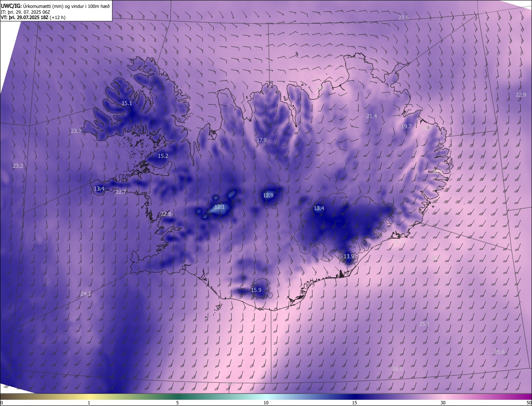This screenshot has height=406, width=532.
Task: Click the precipitable water color scale bar
Action: pyautogui.click(x=266, y=396)
